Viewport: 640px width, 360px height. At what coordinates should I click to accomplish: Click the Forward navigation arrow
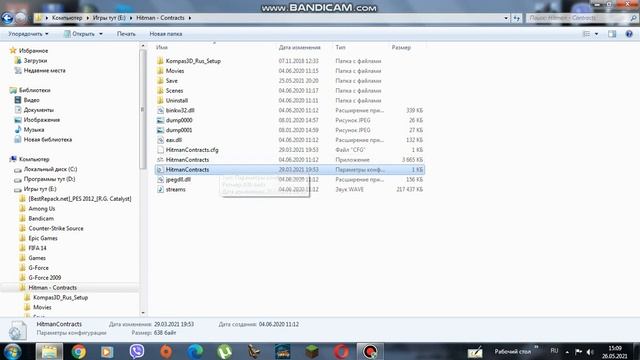click(x=20, y=18)
